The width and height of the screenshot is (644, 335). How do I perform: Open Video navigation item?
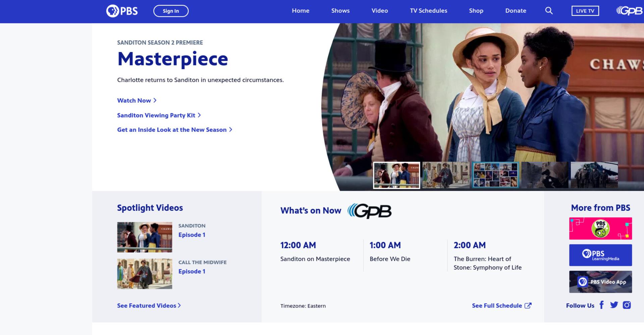tap(380, 11)
